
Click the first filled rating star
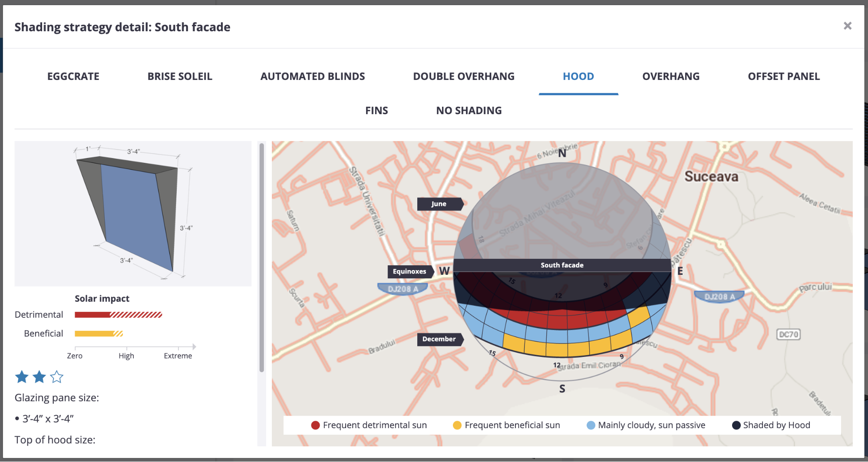pyautogui.click(x=22, y=377)
